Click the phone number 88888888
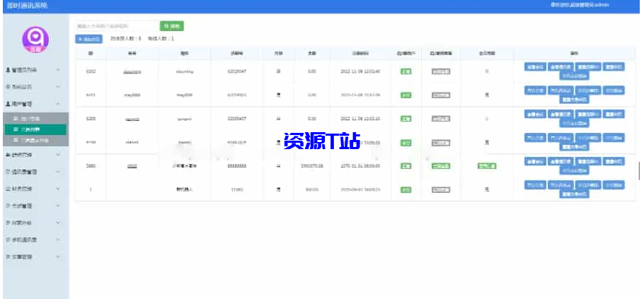The image size is (644, 299). click(237, 166)
